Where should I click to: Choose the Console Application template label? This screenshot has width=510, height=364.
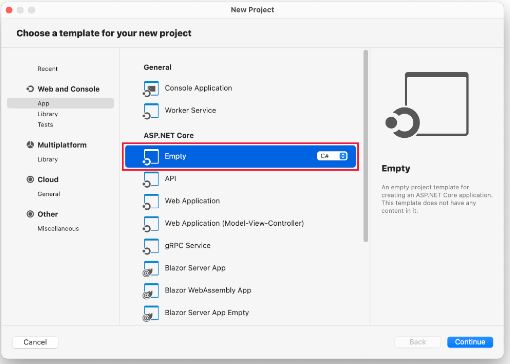point(198,88)
